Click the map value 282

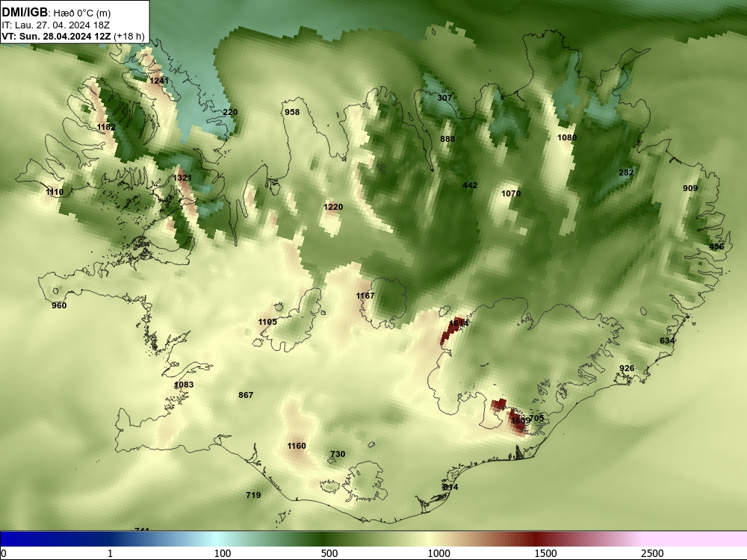(626, 172)
